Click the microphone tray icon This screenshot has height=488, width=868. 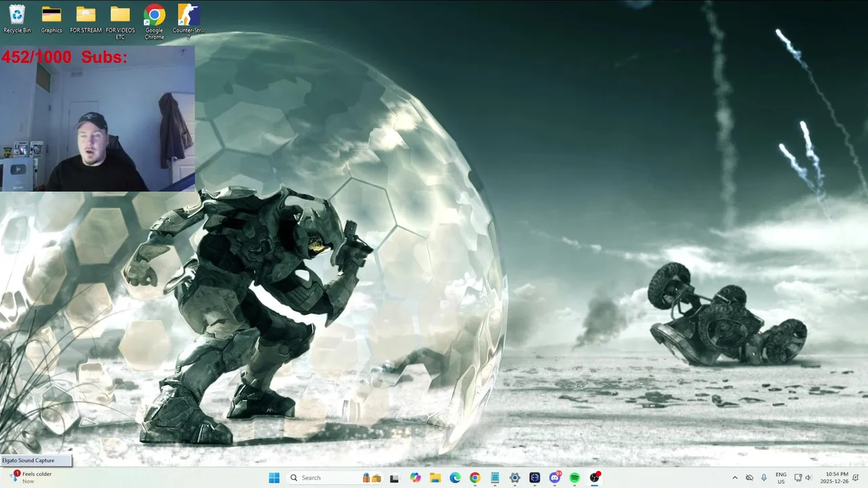(764, 478)
